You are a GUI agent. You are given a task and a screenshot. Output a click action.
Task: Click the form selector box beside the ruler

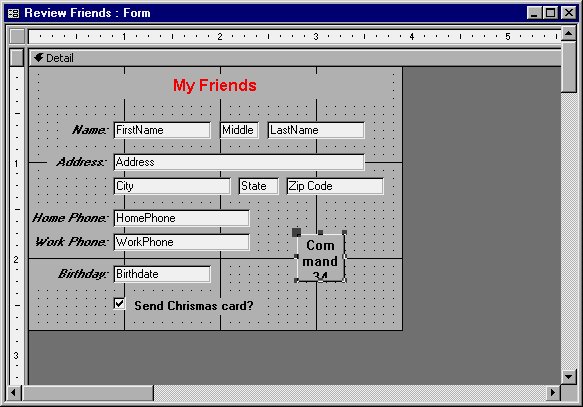17,36
